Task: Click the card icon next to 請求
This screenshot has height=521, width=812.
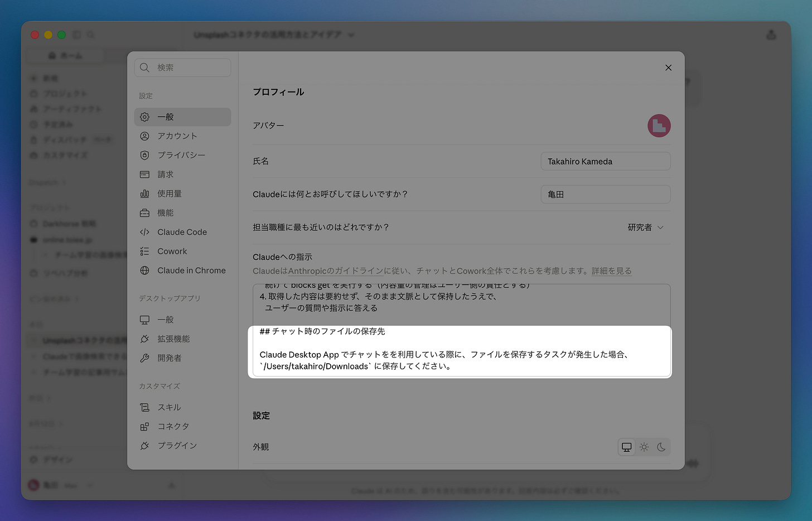Action: tap(144, 175)
